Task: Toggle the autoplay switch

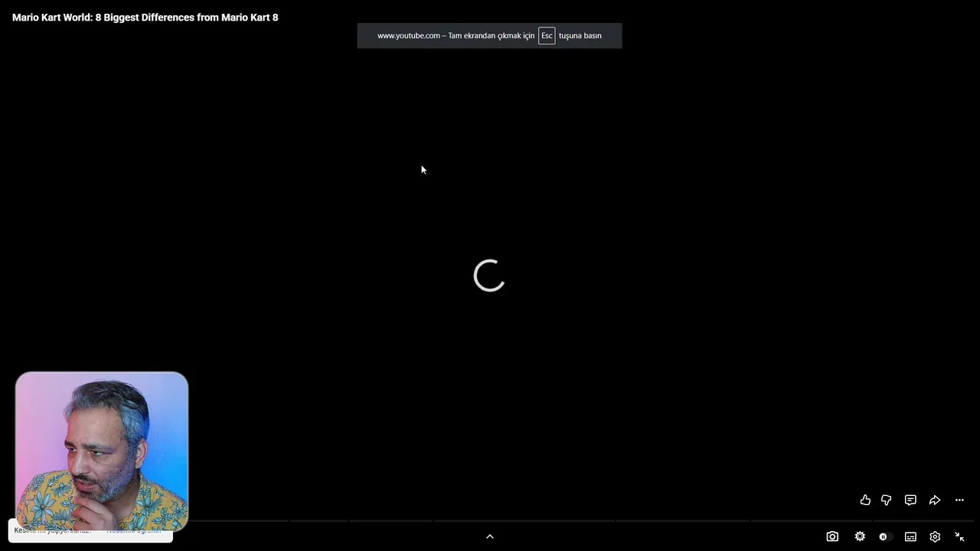Action: point(884,536)
